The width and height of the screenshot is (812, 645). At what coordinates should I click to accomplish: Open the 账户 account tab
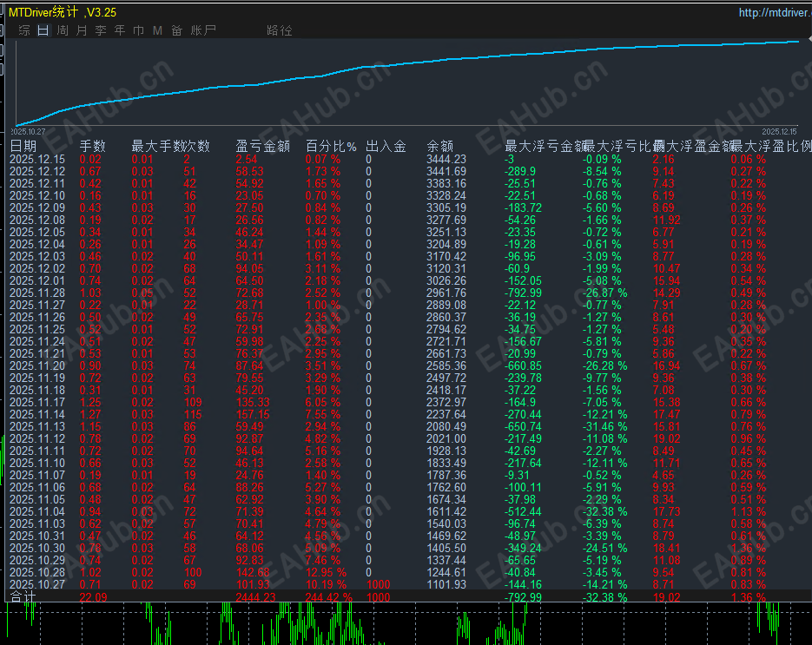point(203,30)
